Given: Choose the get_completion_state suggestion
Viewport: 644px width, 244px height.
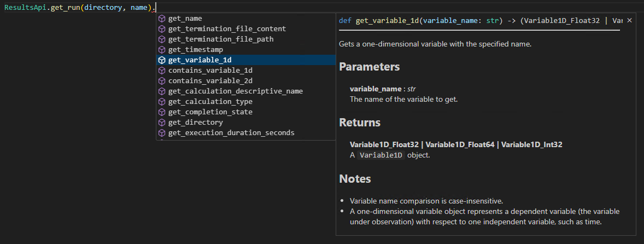Looking at the screenshot, I should point(210,112).
